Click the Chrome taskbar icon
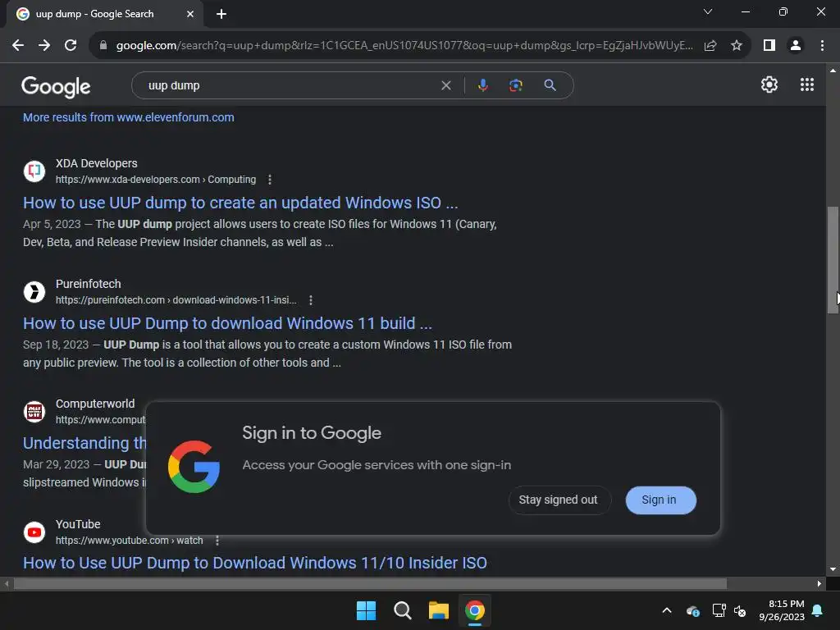Image resolution: width=840 pixels, height=630 pixels. 475,610
